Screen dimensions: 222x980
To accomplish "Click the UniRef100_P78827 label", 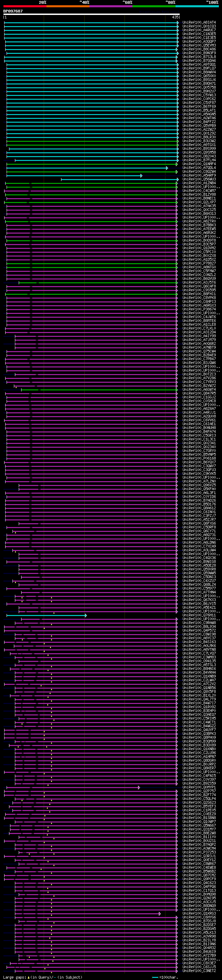I will coord(199,263).
